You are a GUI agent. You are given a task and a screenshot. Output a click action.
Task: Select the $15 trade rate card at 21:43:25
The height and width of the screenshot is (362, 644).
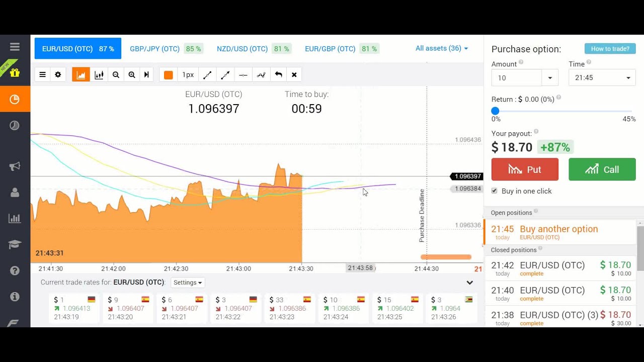[397, 308]
